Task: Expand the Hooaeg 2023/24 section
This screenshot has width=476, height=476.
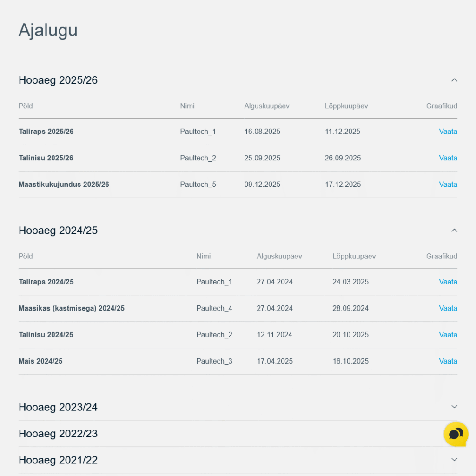Action: (454, 407)
